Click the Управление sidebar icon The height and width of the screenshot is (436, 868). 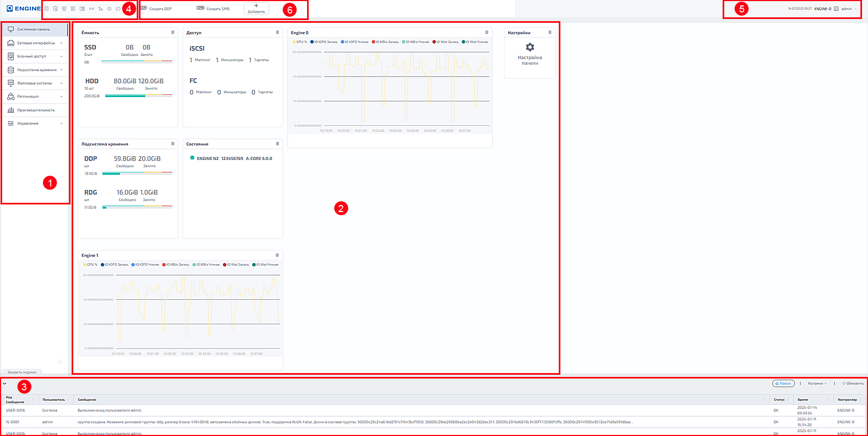10,124
